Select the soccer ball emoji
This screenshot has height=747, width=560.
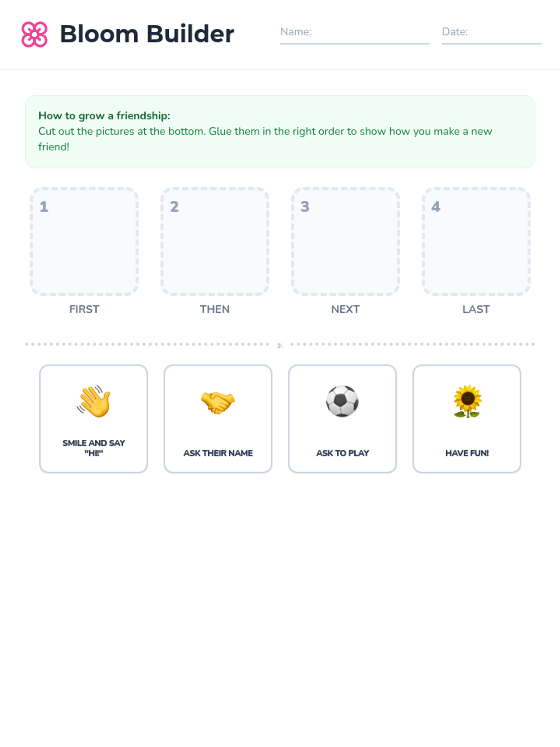[x=343, y=401]
